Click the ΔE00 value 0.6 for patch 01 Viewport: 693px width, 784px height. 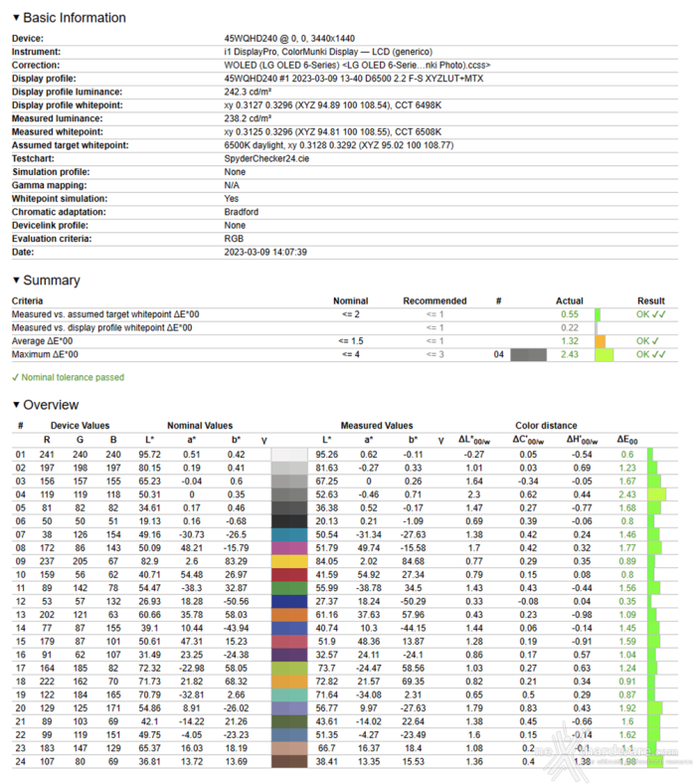627,455
